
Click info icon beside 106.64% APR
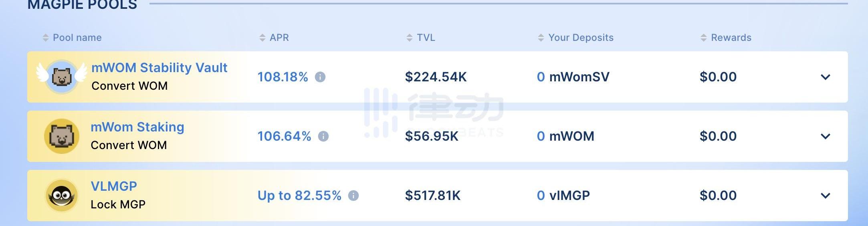(x=323, y=136)
